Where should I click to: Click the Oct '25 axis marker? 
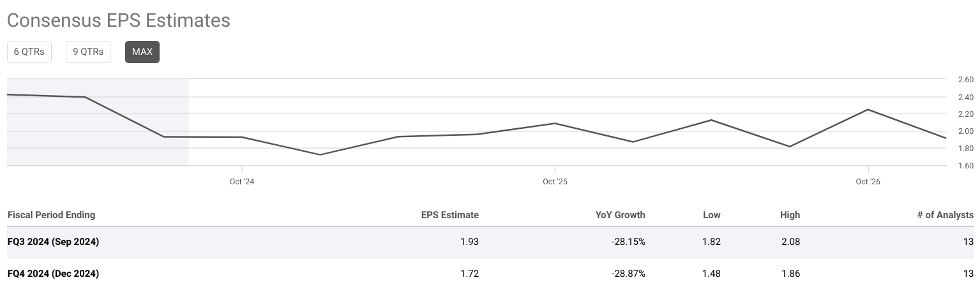coord(555,182)
